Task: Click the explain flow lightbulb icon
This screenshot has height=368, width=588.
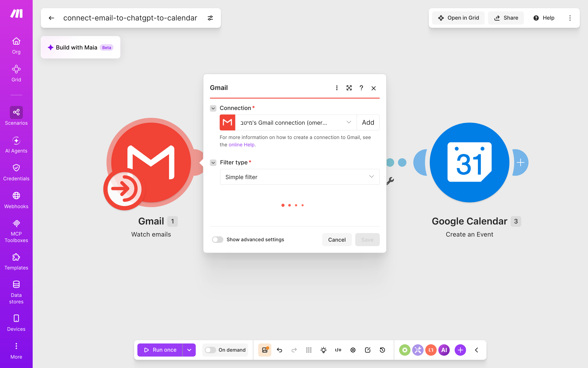Action: coord(323,350)
